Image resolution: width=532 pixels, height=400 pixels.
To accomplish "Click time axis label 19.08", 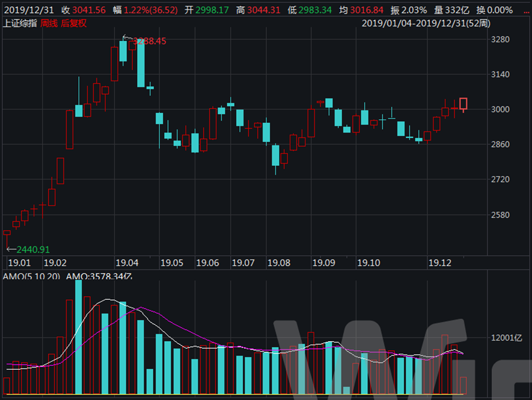I will (279, 263).
